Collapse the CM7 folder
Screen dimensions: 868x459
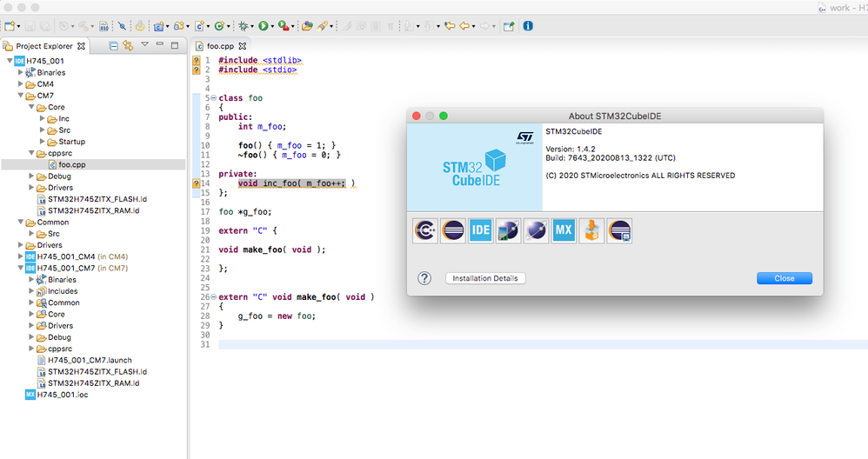(21, 96)
